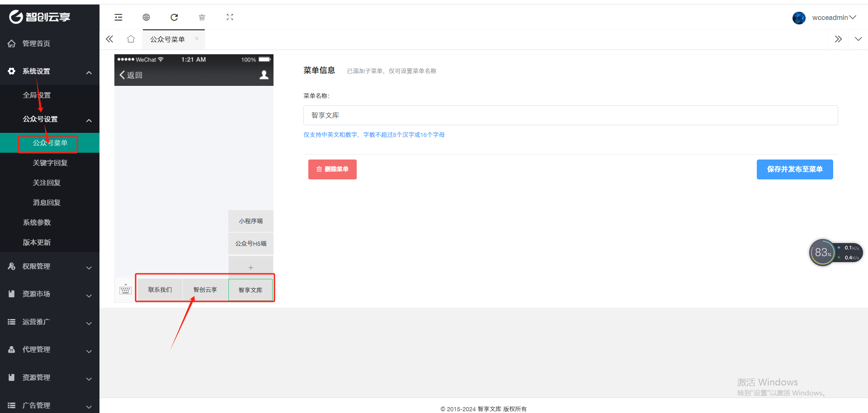Select 公众号菜单 in sidebar
Image resolution: width=868 pixels, height=413 pixels.
[x=50, y=143]
